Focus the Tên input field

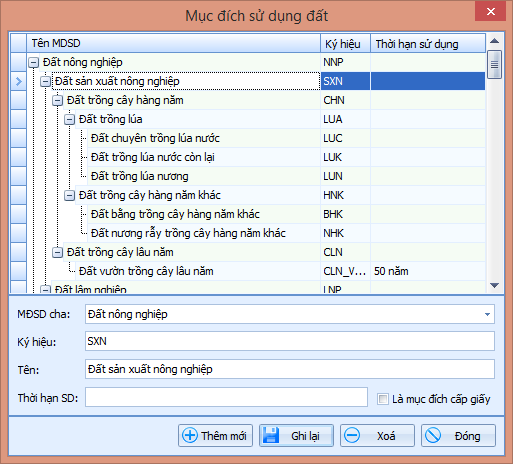(x=290, y=369)
